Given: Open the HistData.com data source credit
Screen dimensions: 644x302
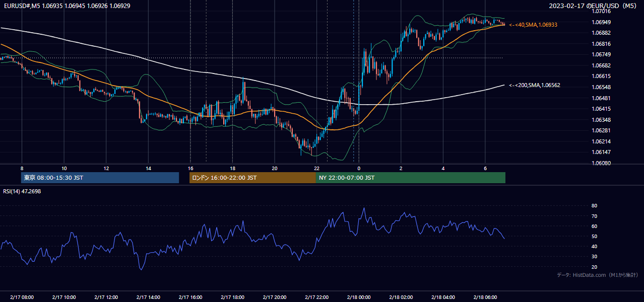Looking at the screenshot, I should (597, 275).
